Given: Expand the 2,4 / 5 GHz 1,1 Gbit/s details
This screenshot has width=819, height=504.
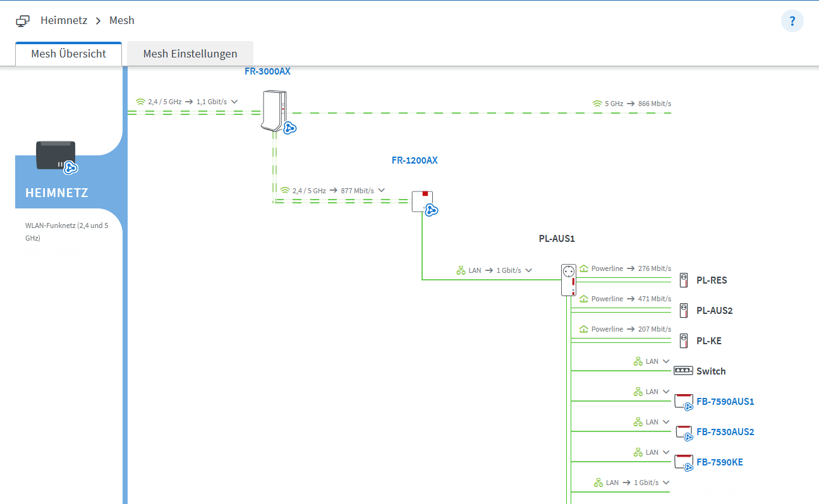Looking at the screenshot, I should 234,102.
